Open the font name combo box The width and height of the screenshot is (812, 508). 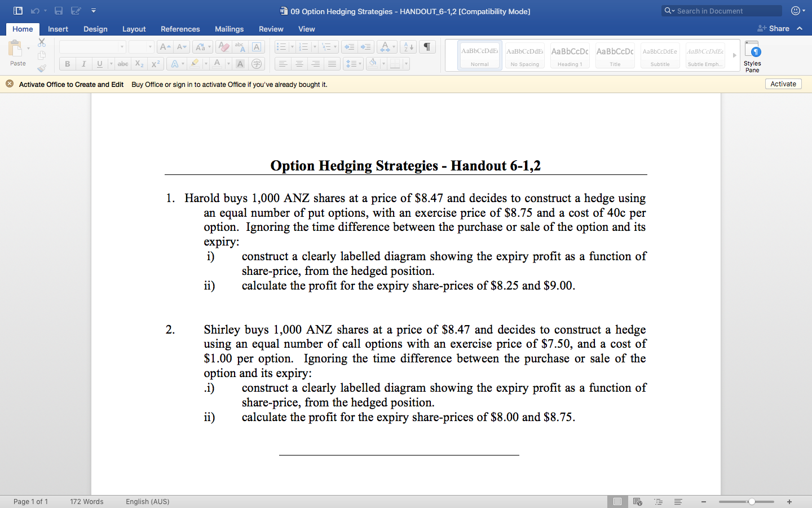[x=92, y=47]
